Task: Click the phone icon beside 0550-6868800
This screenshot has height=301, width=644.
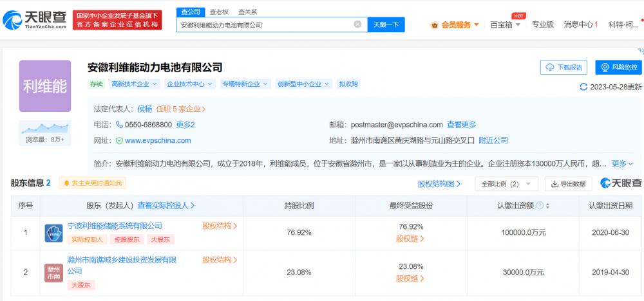Action: click(120, 125)
